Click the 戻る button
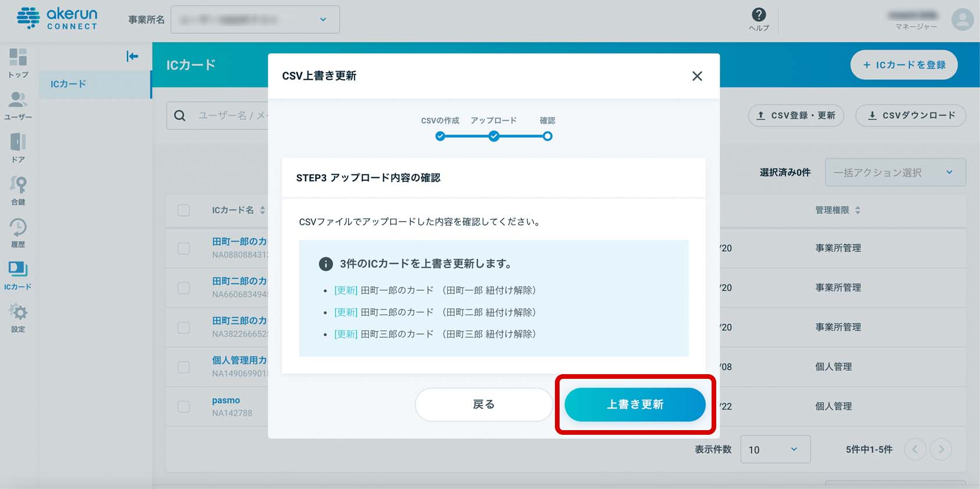The width and height of the screenshot is (980, 489). 483,404
